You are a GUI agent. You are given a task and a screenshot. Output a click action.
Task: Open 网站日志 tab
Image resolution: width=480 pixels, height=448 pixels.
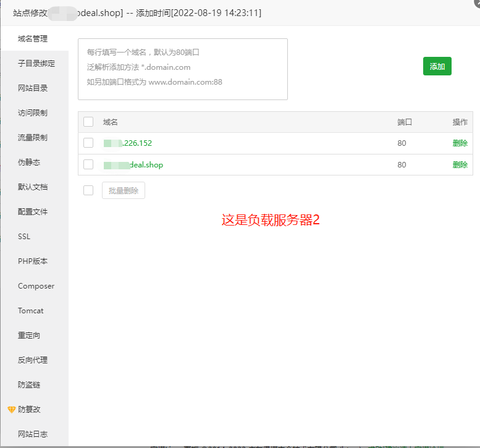[33, 434]
